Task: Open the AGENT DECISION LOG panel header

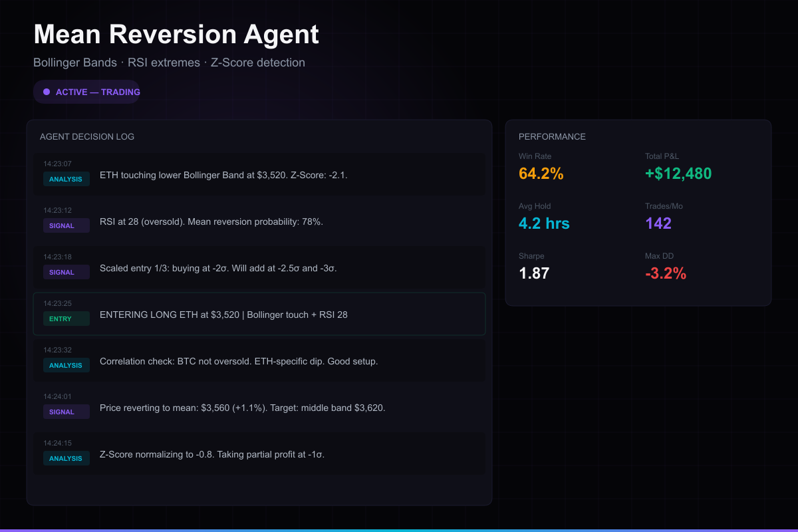Action: click(x=87, y=136)
